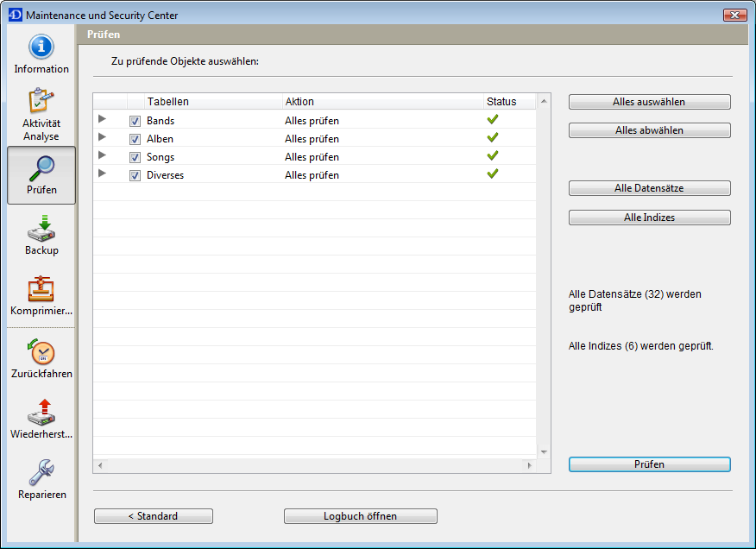Select the Songs table name
This screenshot has height=549, width=756.
(x=161, y=157)
